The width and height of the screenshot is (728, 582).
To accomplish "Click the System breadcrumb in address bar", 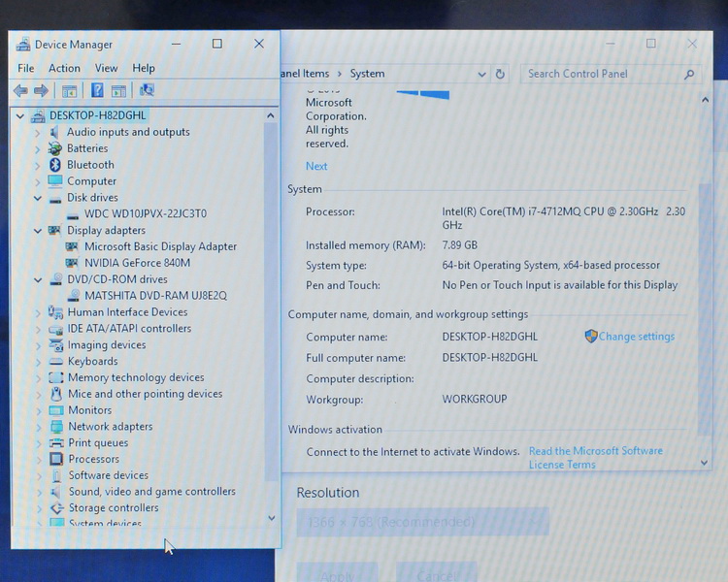I will [367, 74].
